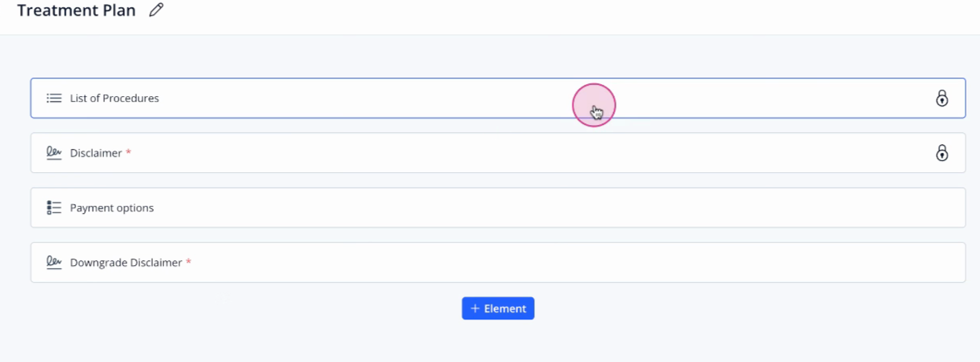980x362 pixels.
Task: Toggle the lock icon on the Disclaimer row
Action: click(942, 153)
